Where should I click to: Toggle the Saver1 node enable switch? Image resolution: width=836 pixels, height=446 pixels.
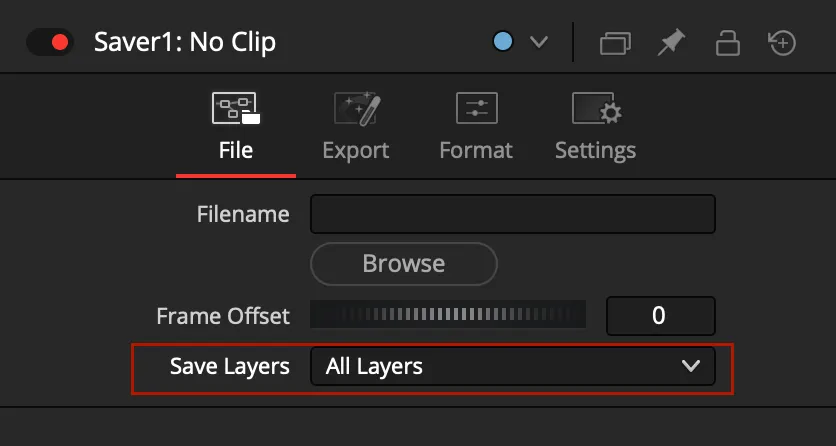pos(49,42)
